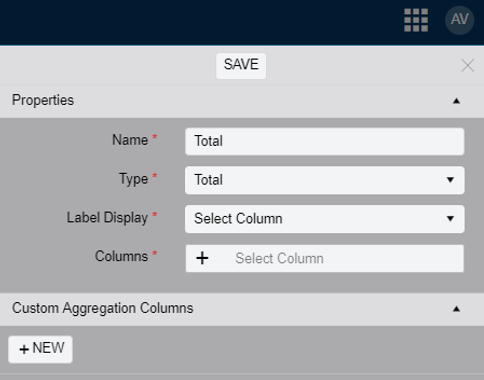Click the Properties section header text

pos(43,100)
